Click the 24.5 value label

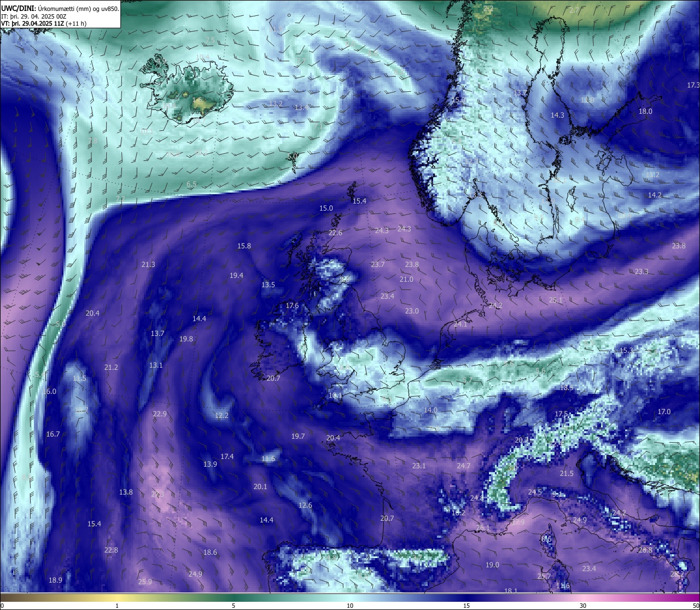coord(535,492)
